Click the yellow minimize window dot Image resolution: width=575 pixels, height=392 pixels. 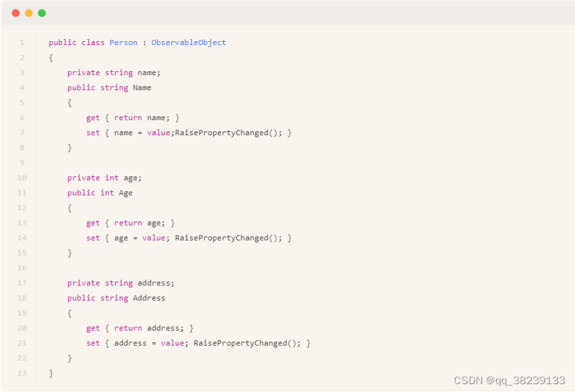click(29, 13)
